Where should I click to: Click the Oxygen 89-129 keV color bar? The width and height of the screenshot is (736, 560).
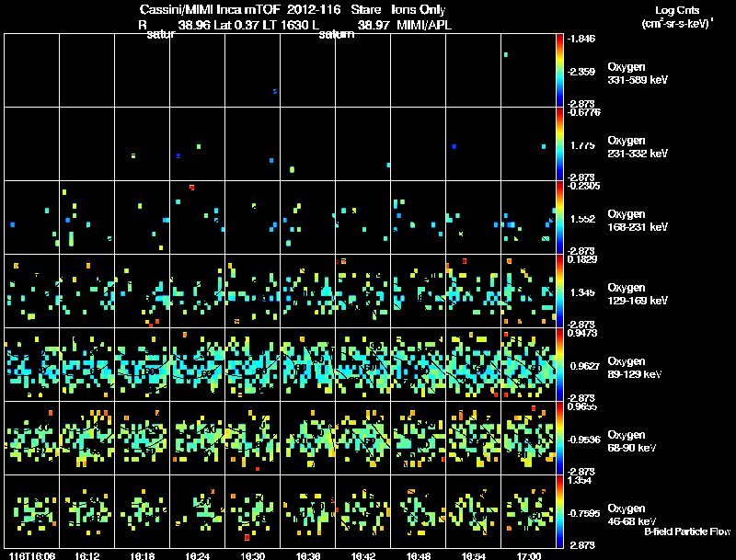(x=559, y=364)
